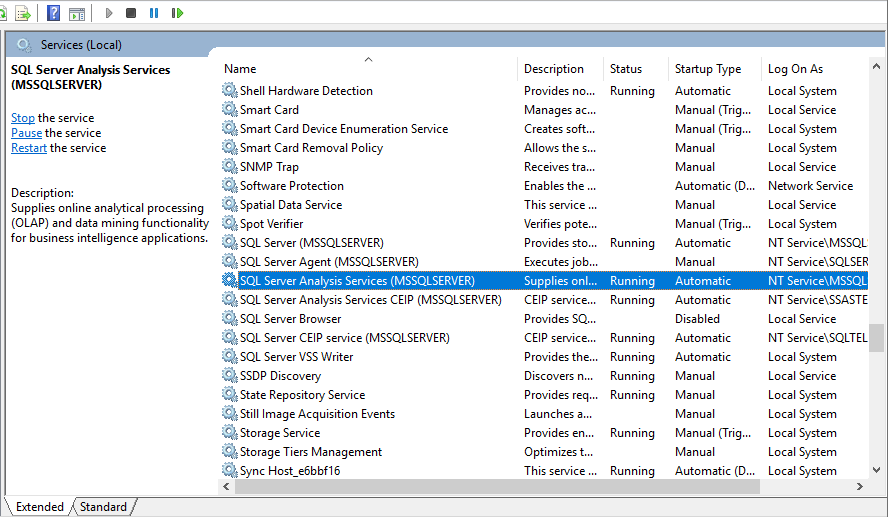Click the horizontal scrollbar left arrow
Screen dimensions: 888x517
(x=227, y=486)
